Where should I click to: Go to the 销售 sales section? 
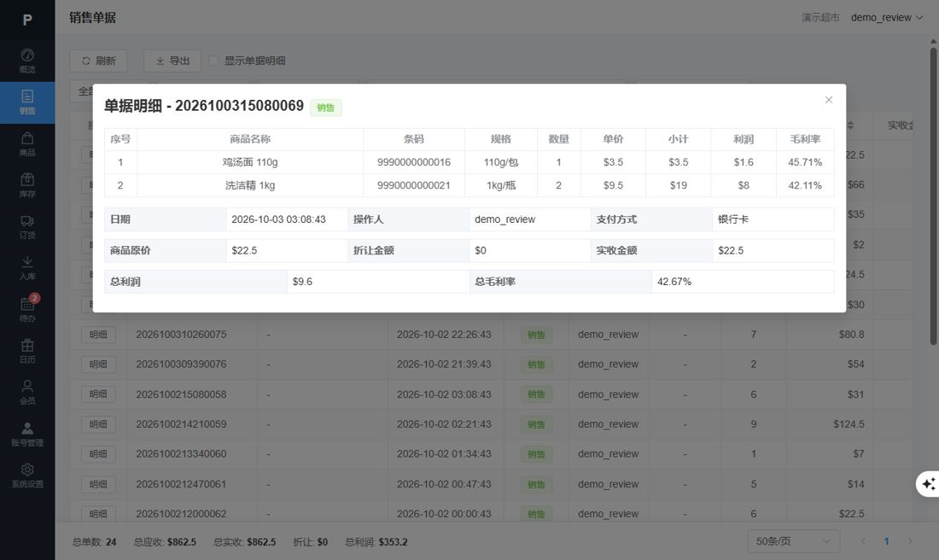coord(27,102)
